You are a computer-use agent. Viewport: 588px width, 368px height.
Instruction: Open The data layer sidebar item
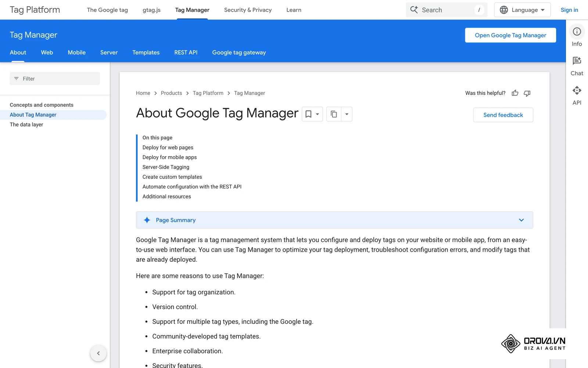click(26, 125)
